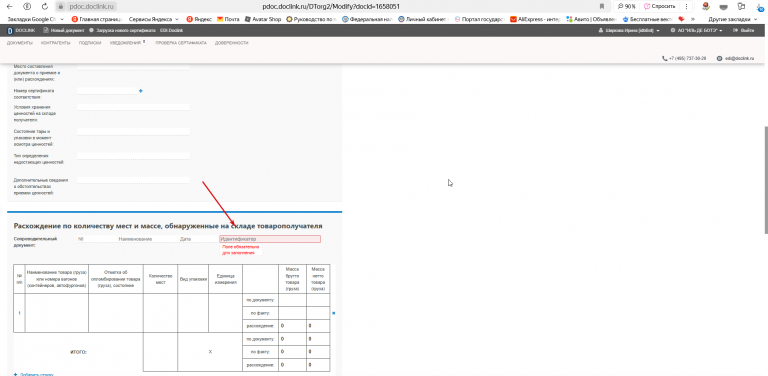
Task: Show more bookmarks with the double chevron
Action: pyautogui.click(x=693, y=19)
